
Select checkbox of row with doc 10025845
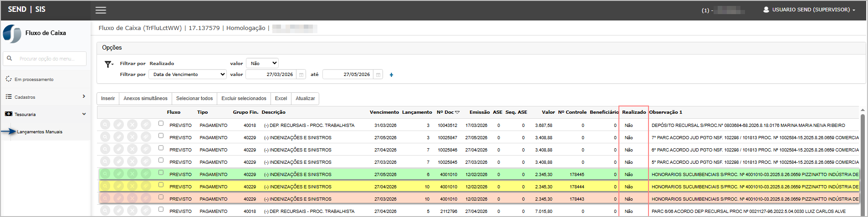click(161, 160)
